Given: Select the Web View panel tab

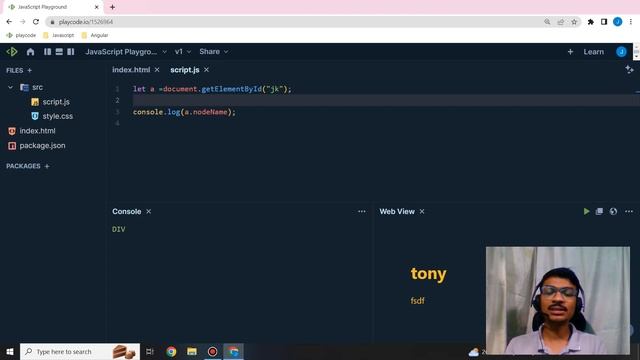Looking at the screenshot, I should [x=397, y=211].
